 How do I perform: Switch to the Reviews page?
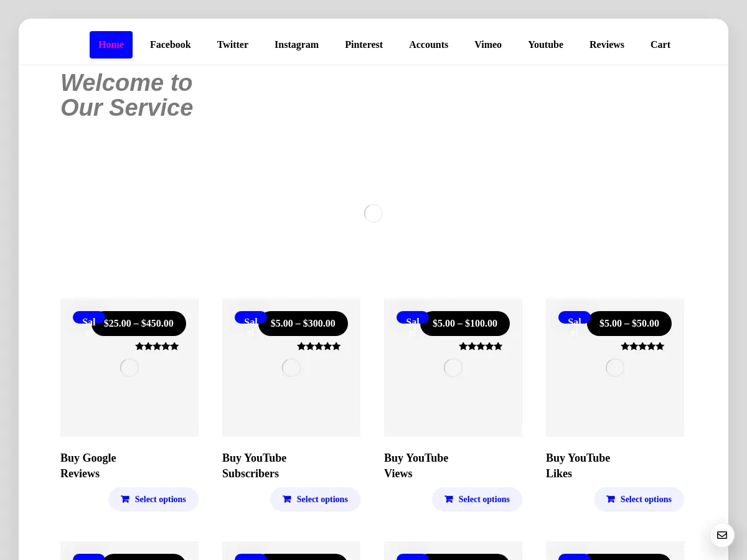point(606,44)
